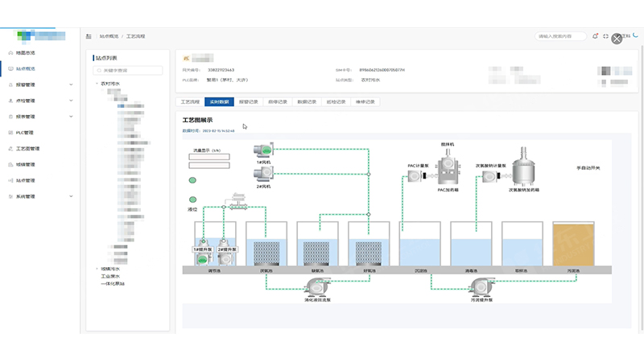Screen dimensions: 644x362
Task: Expand the 城镇污水 tree node
Action: (x=97, y=269)
